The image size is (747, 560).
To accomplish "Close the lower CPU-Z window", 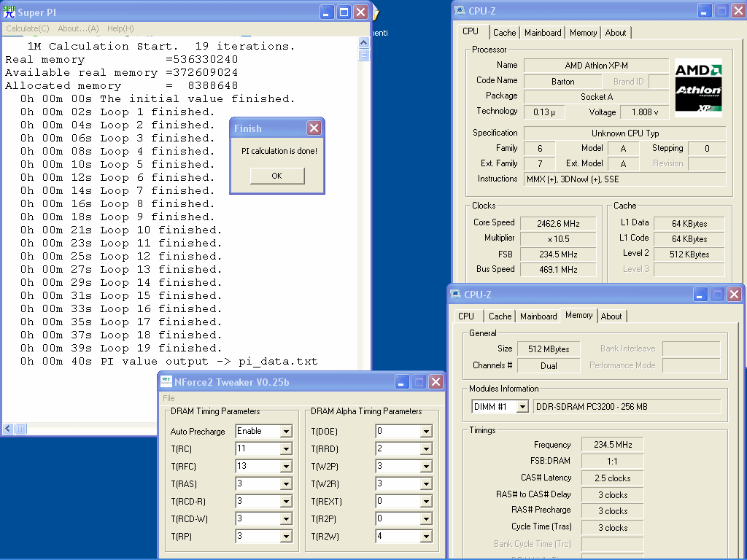I will [734, 295].
